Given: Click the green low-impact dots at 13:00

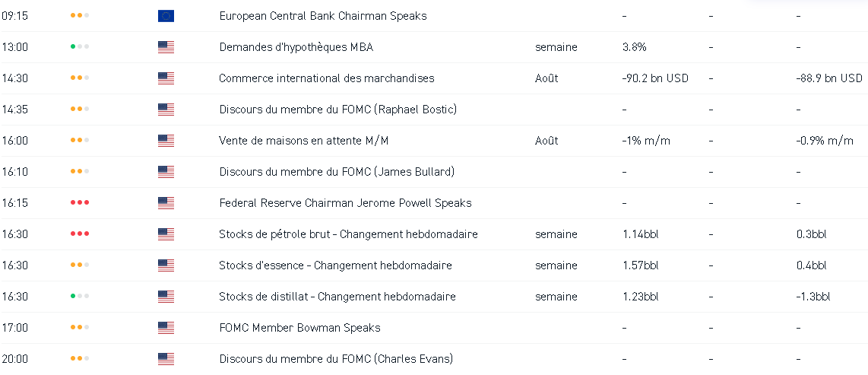Looking at the screenshot, I should [80, 47].
